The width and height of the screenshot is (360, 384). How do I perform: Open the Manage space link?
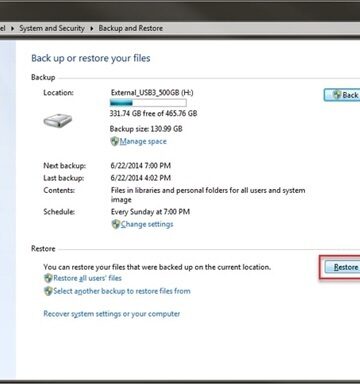tap(143, 141)
